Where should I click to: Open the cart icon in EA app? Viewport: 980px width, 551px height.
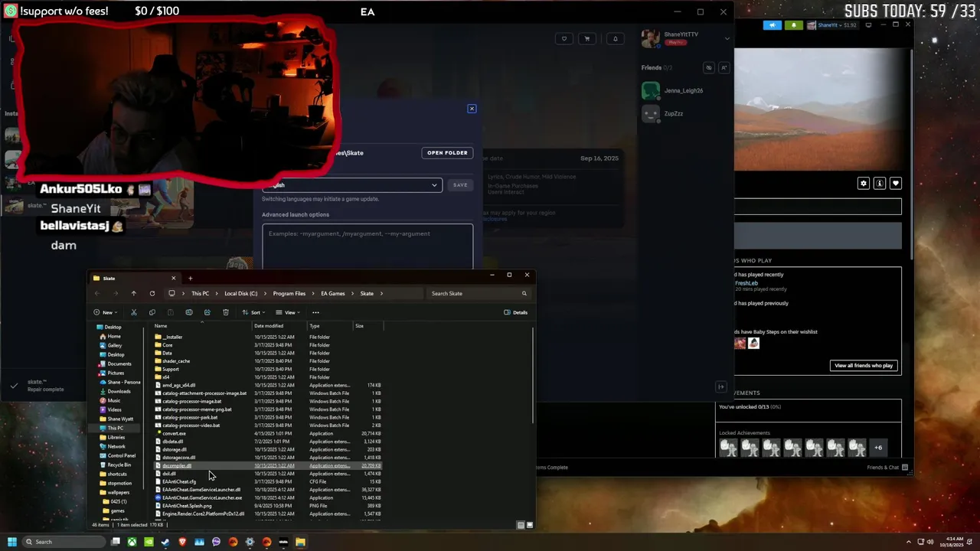pyautogui.click(x=587, y=39)
